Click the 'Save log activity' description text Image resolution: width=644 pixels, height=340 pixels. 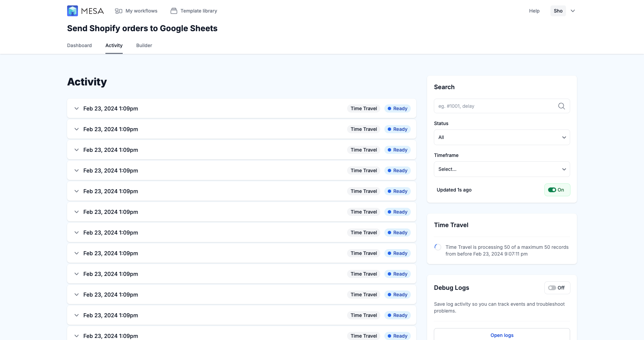[499, 307]
